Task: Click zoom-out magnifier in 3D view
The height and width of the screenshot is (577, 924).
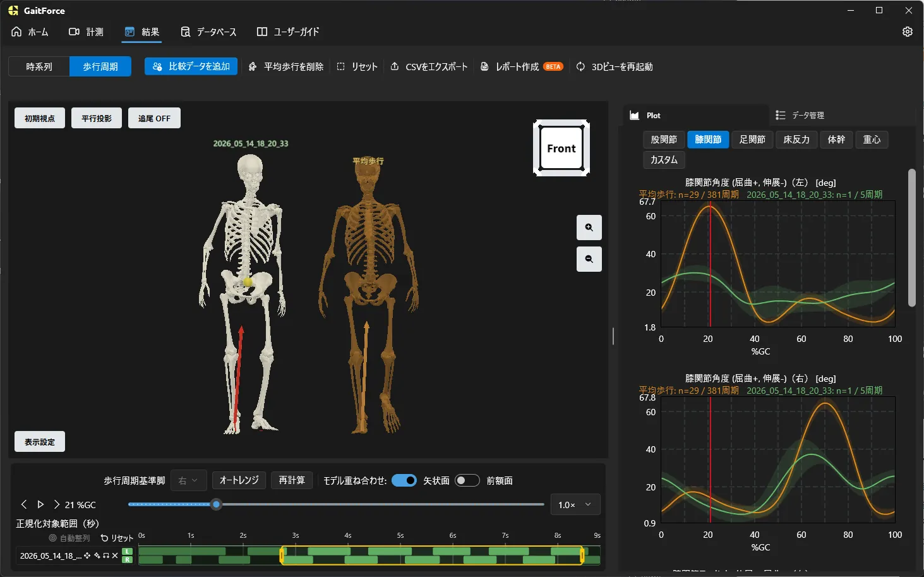Action: pos(589,259)
